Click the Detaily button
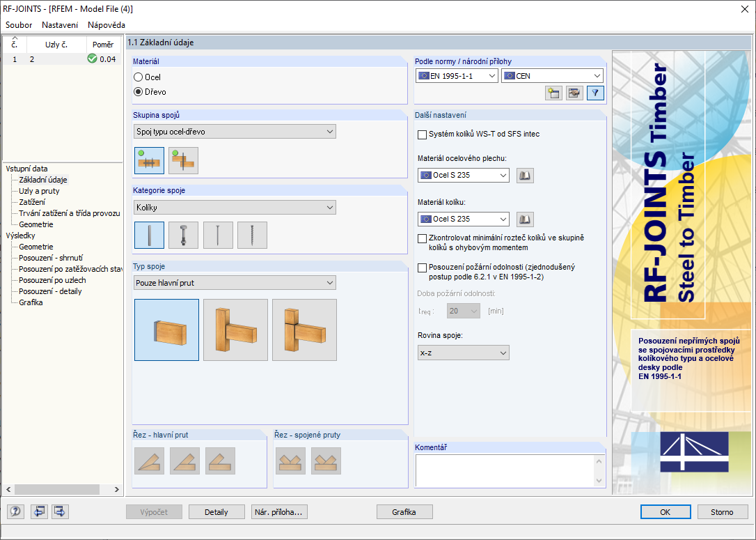Screen dimensions: 756x540 (216, 512)
